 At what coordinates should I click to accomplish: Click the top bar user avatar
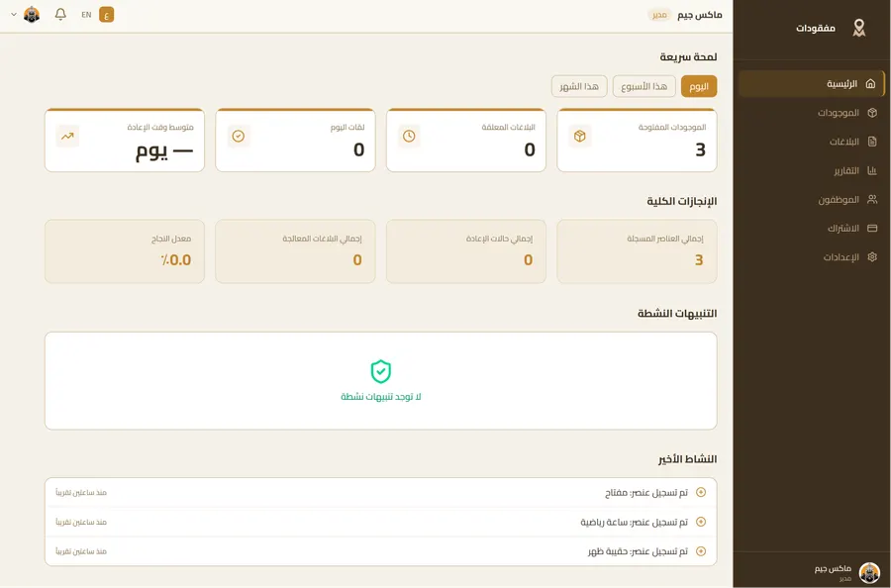click(x=32, y=15)
